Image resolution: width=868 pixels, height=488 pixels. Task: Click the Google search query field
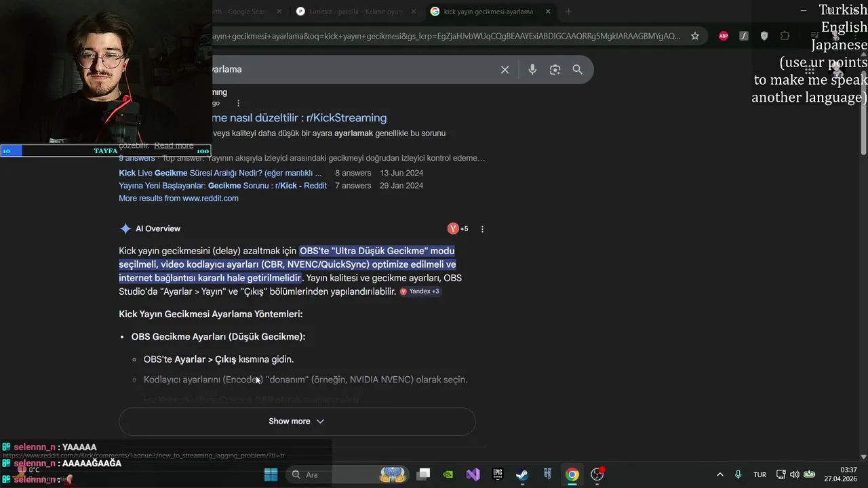pyautogui.click(x=353, y=69)
